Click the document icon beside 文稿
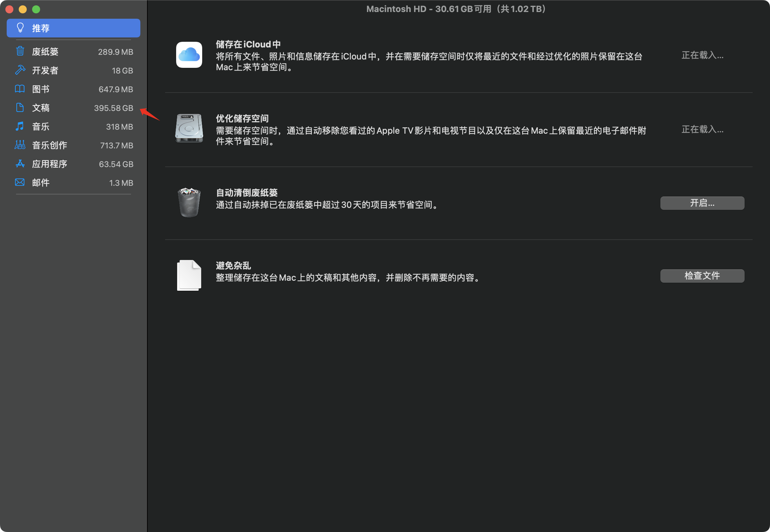 pyautogui.click(x=20, y=107)
